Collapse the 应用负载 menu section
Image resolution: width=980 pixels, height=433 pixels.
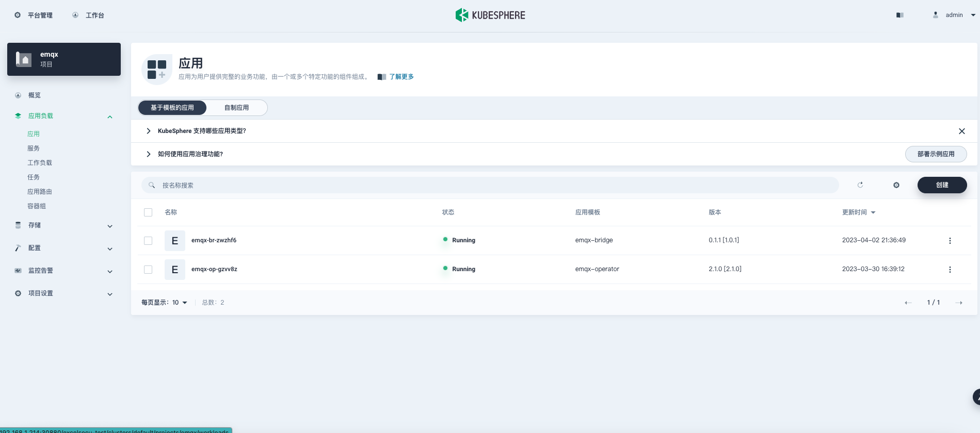pos(110,116)
